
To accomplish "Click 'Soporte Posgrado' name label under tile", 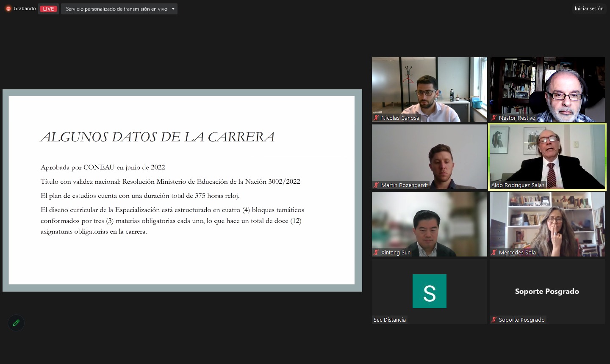I will pyautogui.click(x=522, y=320).
